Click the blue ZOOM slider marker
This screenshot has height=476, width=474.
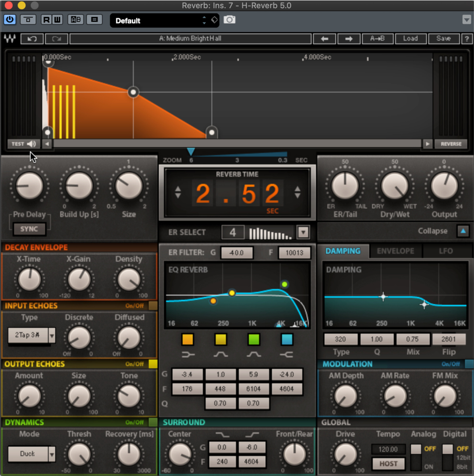191,152
